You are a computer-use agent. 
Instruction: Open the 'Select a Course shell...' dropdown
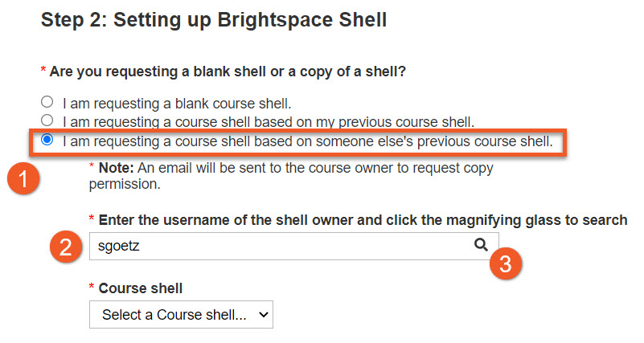(x=181, y=315)
